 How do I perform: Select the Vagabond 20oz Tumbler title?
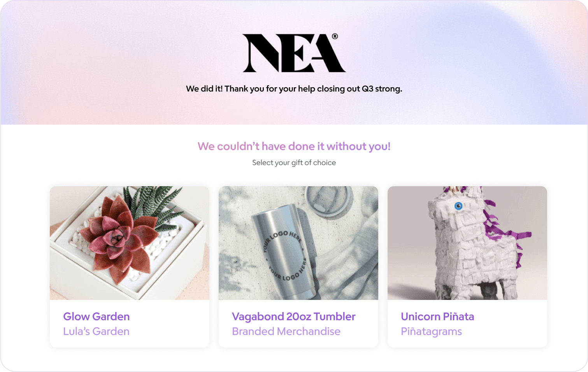[x=294, y=316]
